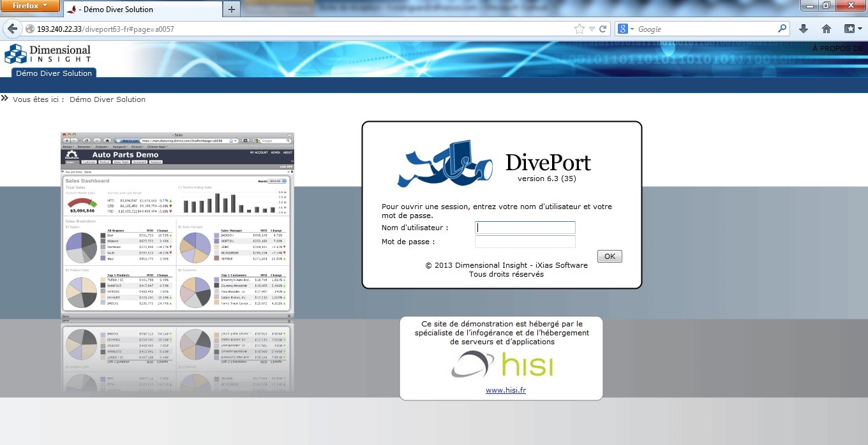The image size is (868, 445).
Task: Open the www.hisi.fr link
Action: [505, 390]
